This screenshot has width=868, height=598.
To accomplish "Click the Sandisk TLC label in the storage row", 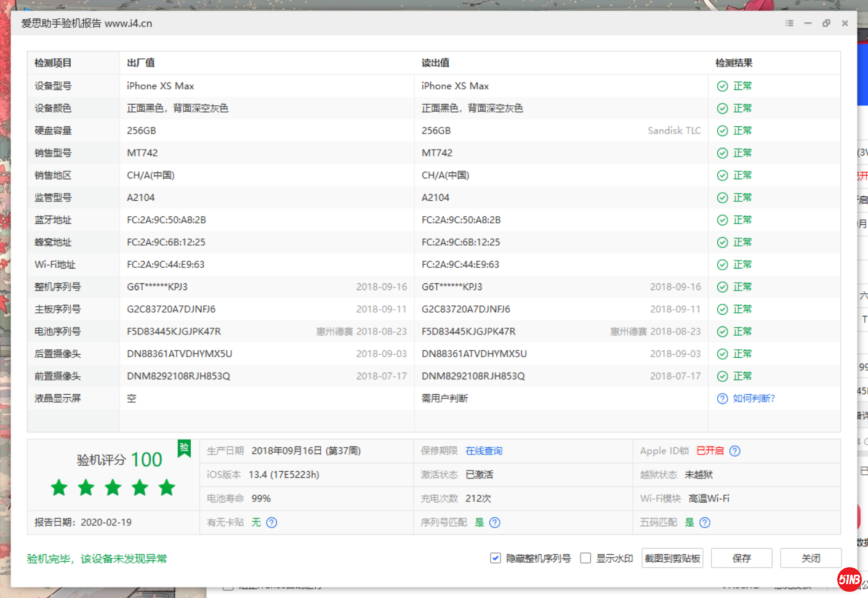I will (674, 130).
